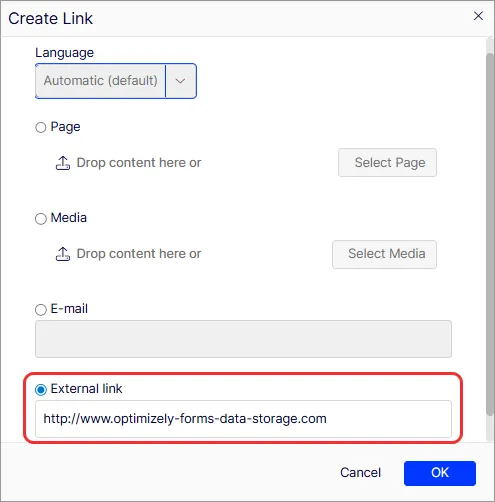Expand Language dropdown chevron
495x502 pixels.
[180, 81]
